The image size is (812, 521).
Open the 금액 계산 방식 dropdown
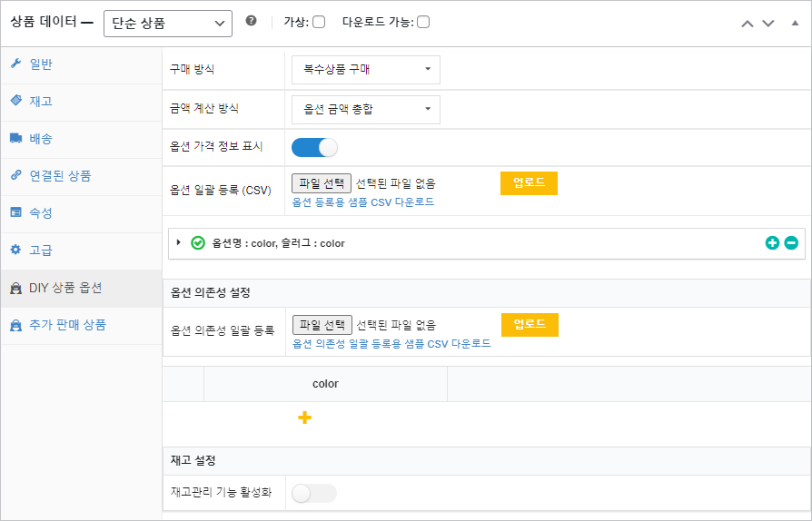[x=366, y=110]
